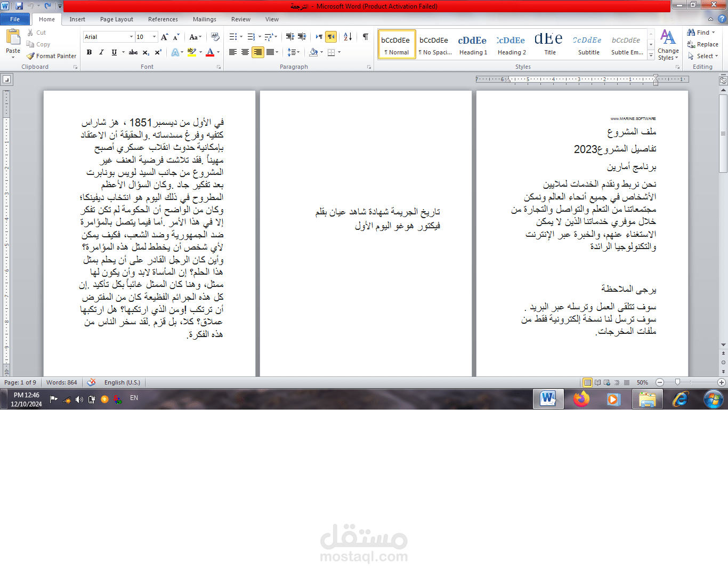728x576 pixels.
Task: Increase paragraph indent
Action: (x=302, y=37)
